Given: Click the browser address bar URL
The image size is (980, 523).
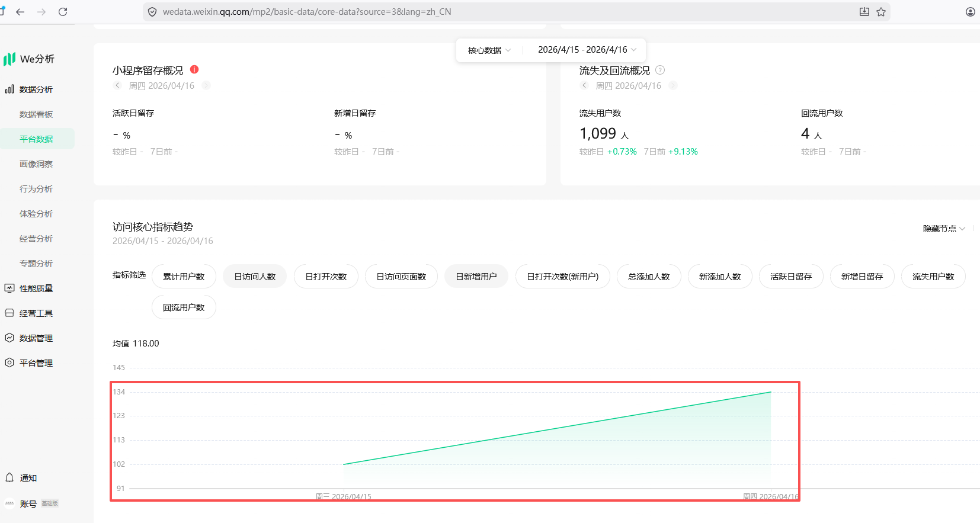Looking at the screenshot, I should [x=307, y=12].
